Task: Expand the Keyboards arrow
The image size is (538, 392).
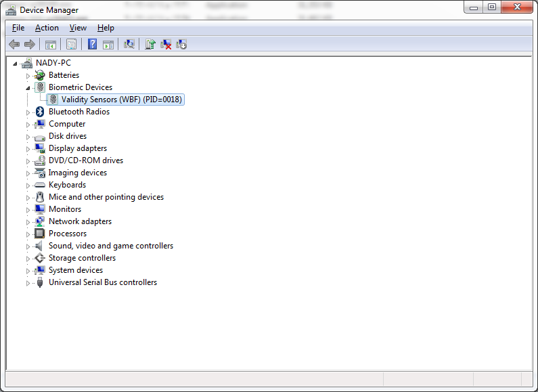Action: tap(28, 186)
